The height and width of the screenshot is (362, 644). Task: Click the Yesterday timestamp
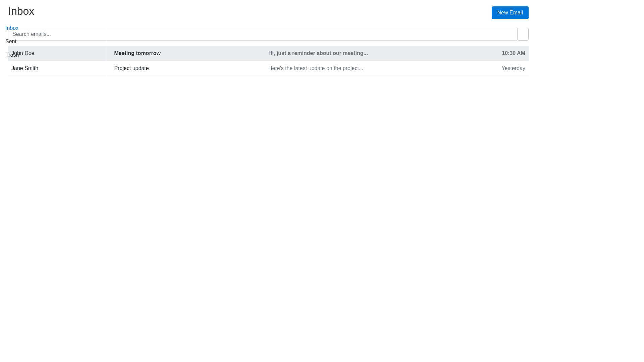tap(513, 68)
